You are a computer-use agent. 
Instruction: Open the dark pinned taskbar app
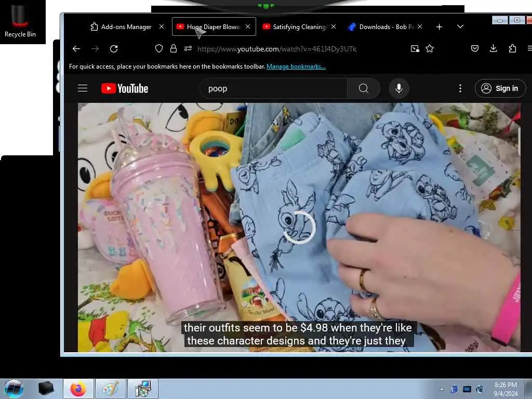46,389
